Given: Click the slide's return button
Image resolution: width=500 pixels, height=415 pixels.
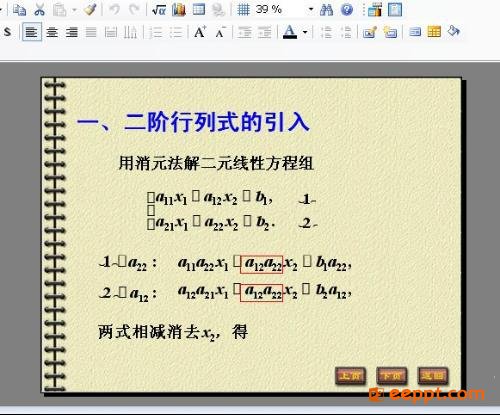Looking at the screenshot, I should (433, 376).
